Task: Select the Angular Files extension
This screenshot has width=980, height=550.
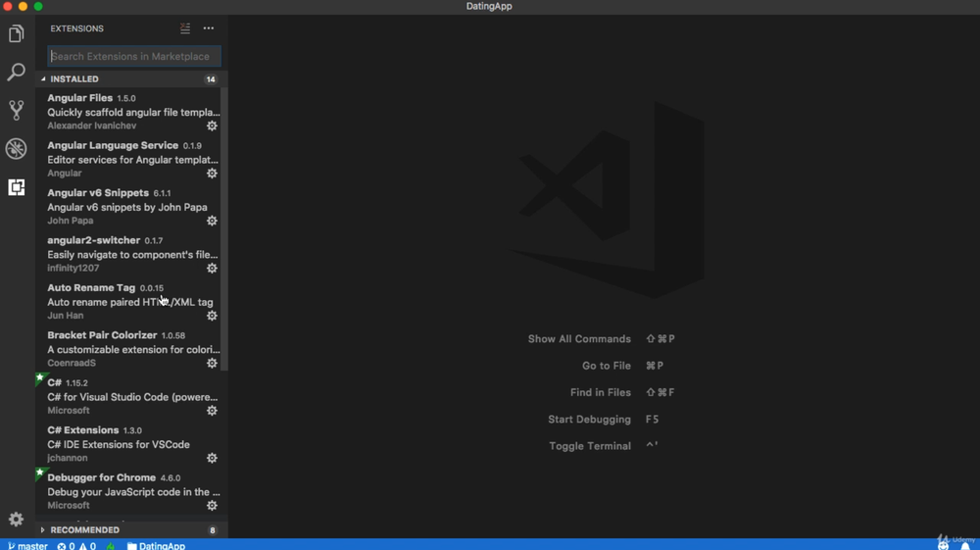Action: tap(128, 111)
